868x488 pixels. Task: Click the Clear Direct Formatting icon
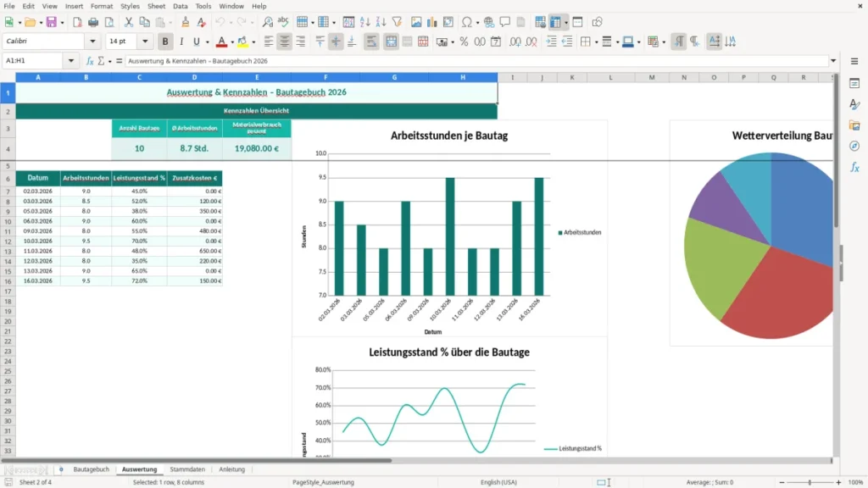coord(202,22)
